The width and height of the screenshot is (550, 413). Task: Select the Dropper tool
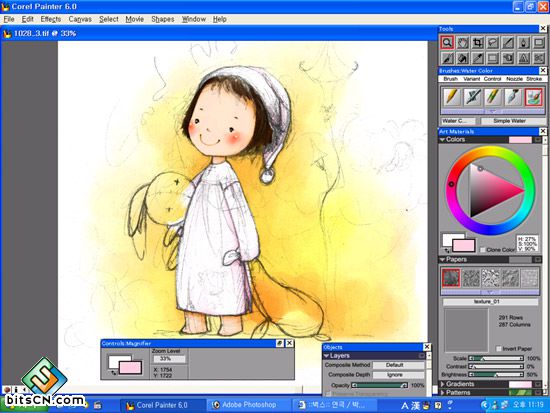tap(478, 58)
